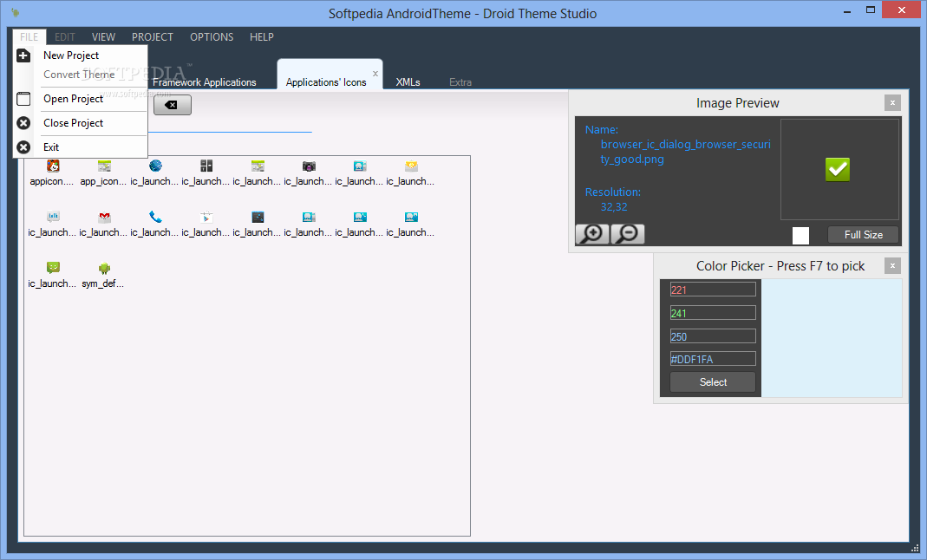
Task: Click the green checkmark preview image
Action: coord(838,170)
